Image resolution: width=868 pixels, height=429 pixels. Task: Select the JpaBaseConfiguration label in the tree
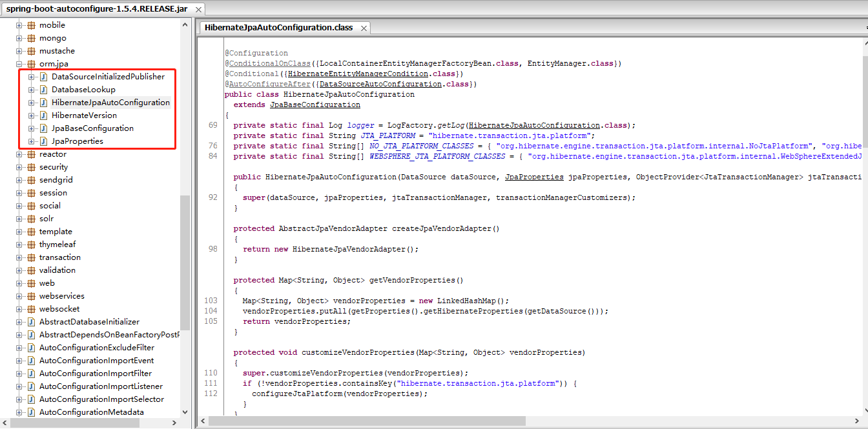pos(92,128)
